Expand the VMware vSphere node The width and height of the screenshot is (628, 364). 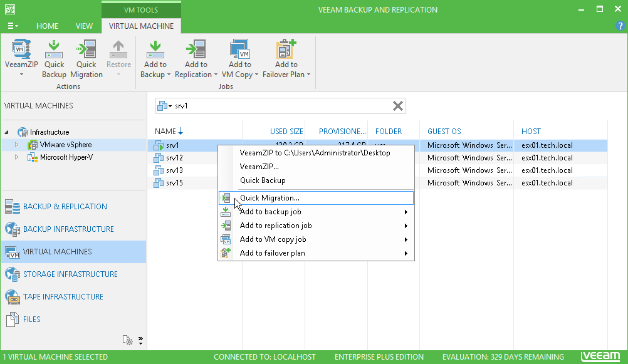[x=16, y=145]
